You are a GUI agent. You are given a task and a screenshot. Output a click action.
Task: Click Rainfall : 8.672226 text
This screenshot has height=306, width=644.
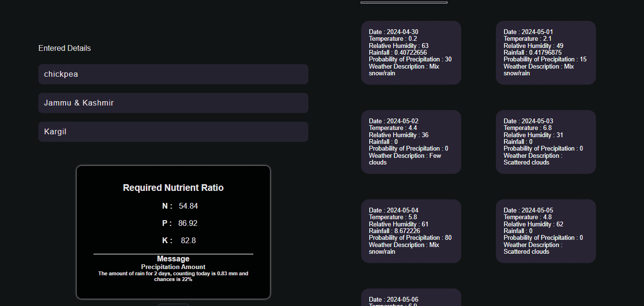pyautogui.click(x=395, y=231)
